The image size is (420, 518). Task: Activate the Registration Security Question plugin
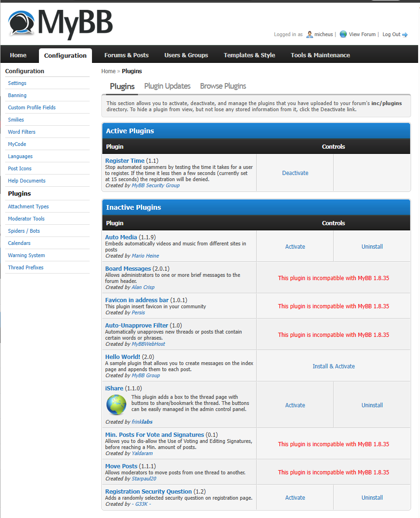[295, 498]
